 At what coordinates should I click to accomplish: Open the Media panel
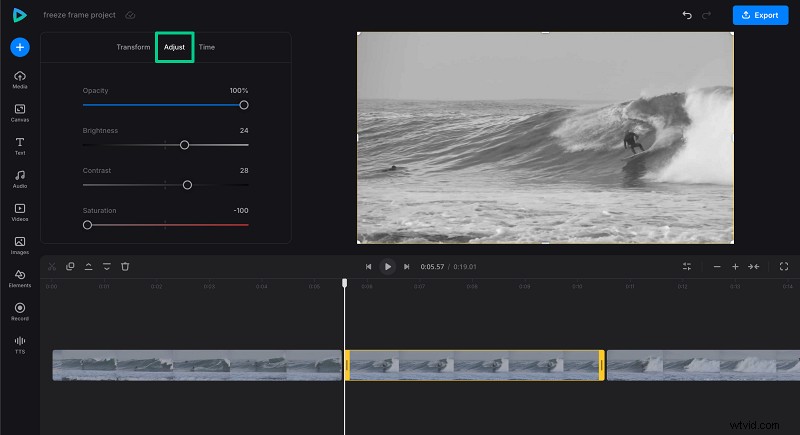(x=20, y=79)
